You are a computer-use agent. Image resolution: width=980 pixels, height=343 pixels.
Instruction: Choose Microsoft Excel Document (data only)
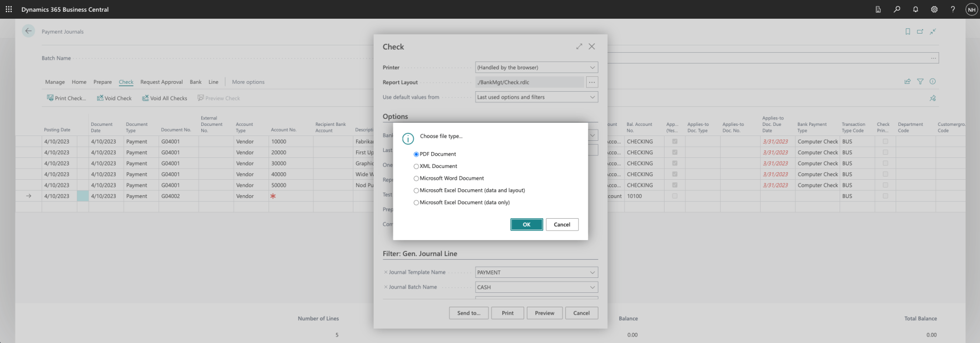tap(416, 203)
